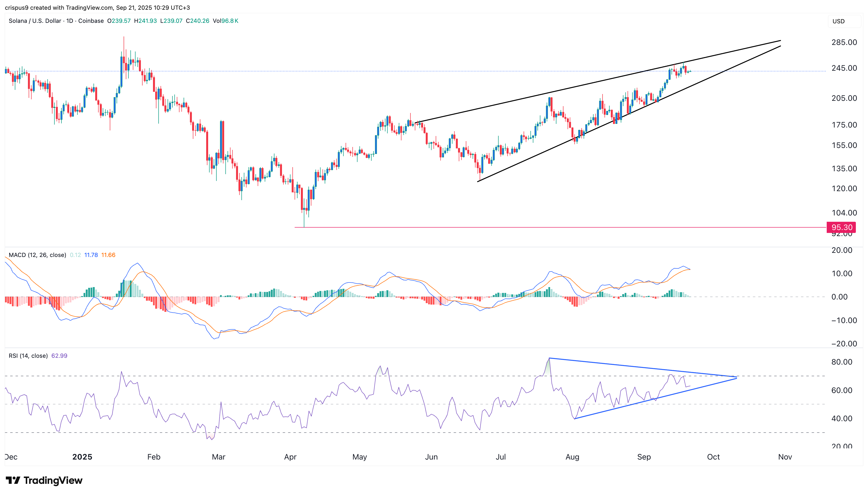
Task: Click the Vol 96.8K volume readout
Action: [225, 21]
